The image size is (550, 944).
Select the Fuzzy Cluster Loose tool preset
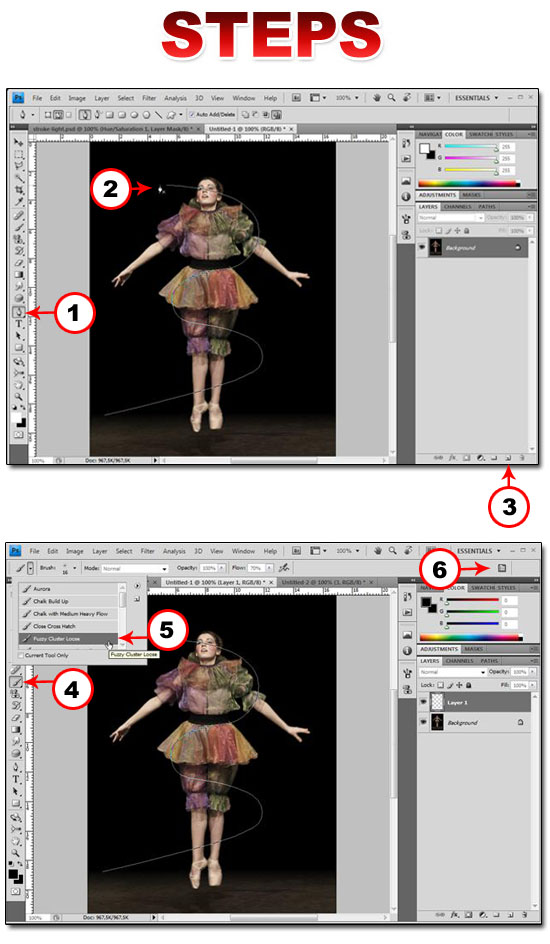click(68, 639)
